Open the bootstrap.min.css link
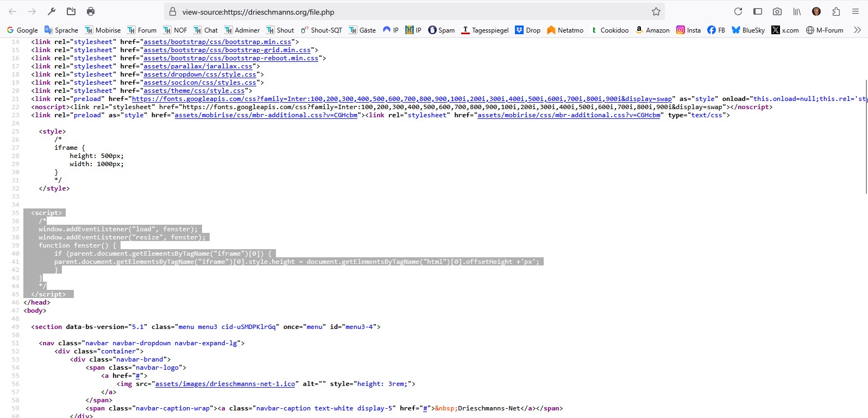 (217, 42)
